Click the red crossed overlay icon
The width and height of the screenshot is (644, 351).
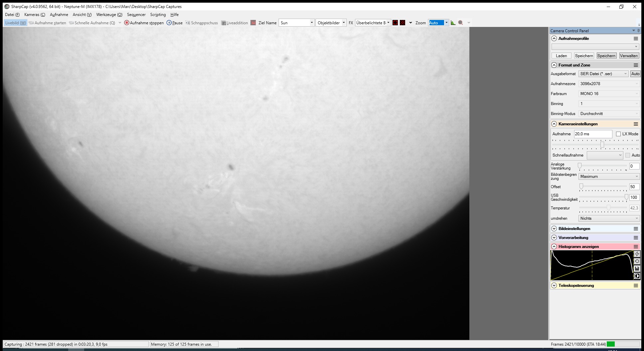pyautogui.click(x=402, y=23)
